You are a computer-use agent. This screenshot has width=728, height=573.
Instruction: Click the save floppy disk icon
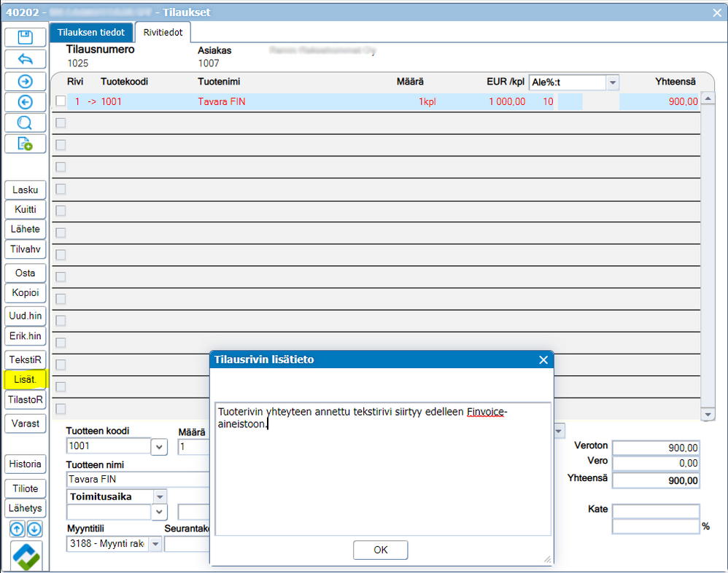(x=26, y=37)
